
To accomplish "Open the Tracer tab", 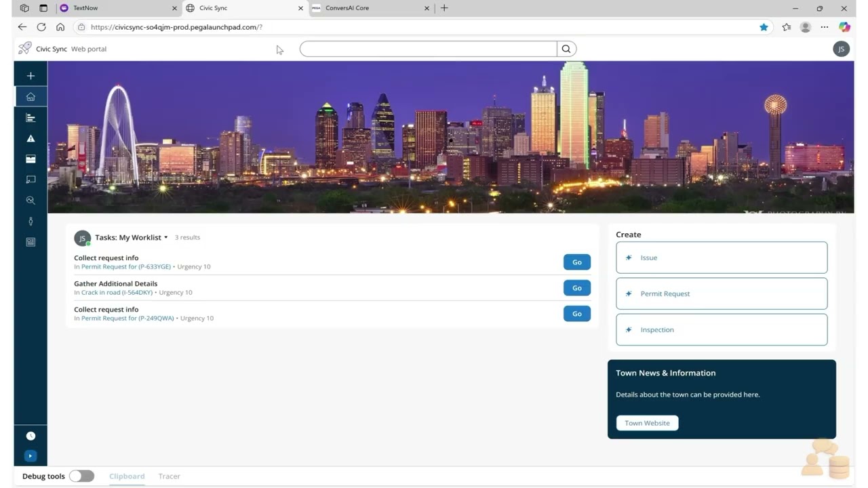I will pyautogui.click(x=169, y=476).
